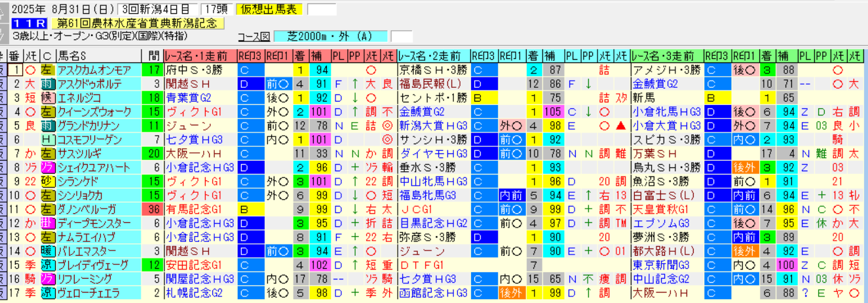Click the 白富士S(L) race cell

pyautogui.click(x=668, y=195)
